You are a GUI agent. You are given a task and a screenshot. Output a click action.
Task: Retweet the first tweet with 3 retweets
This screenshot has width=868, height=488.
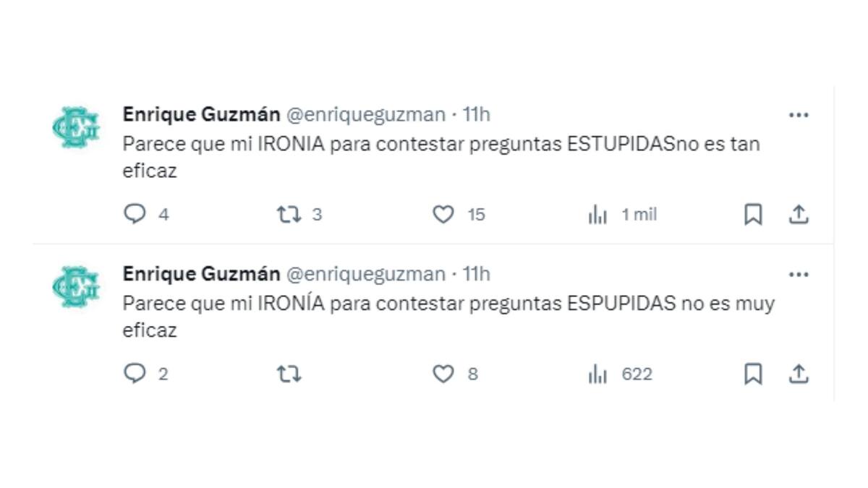(289, 215)
